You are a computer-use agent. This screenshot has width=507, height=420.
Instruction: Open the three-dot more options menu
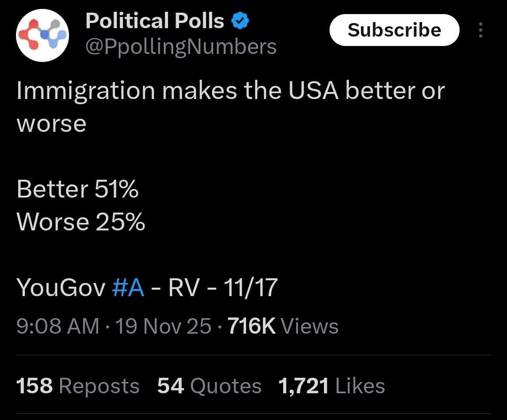pyautogui.click(x=480, y=31)
